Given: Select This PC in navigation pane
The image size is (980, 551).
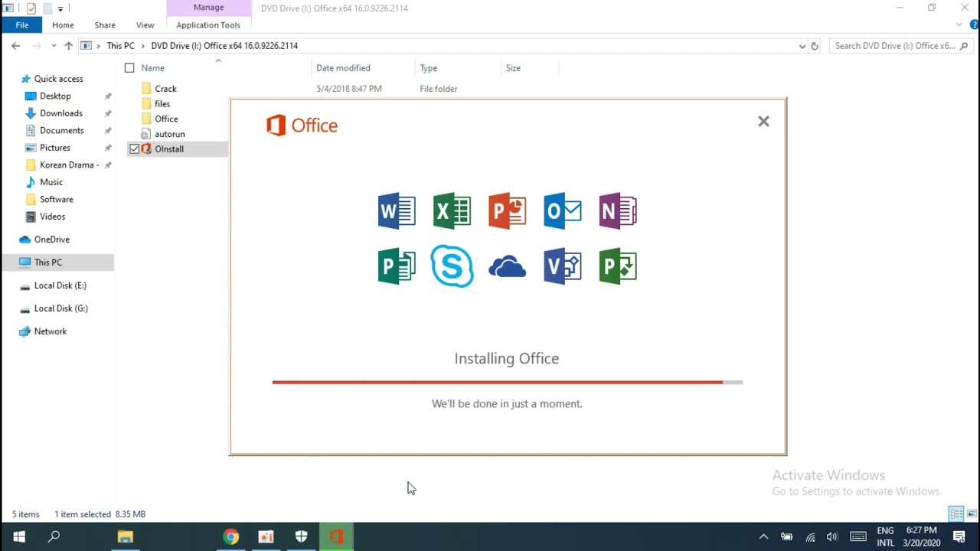Looking at the screenshot, I should 47,262.
